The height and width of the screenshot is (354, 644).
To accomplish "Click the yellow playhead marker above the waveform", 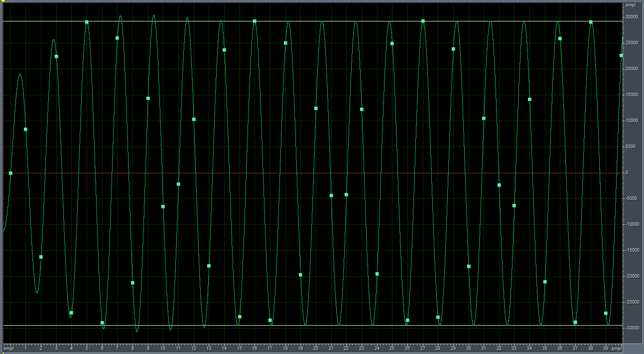I will coord(2,1).
